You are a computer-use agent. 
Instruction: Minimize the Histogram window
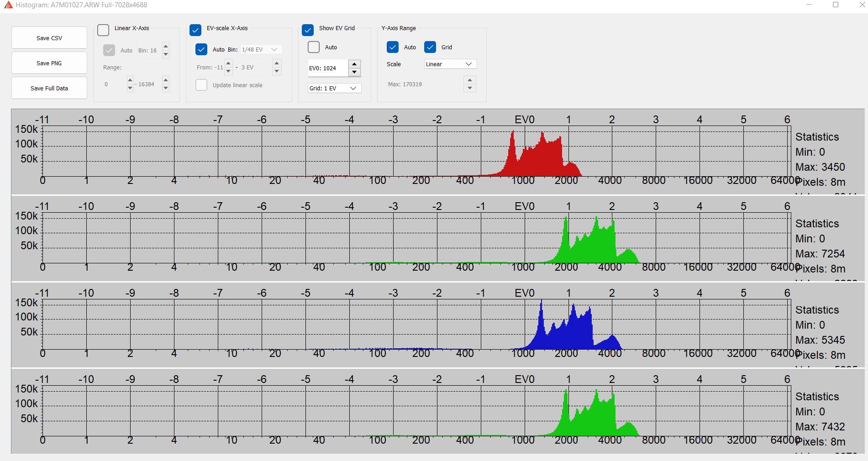[x=809, y=5]
